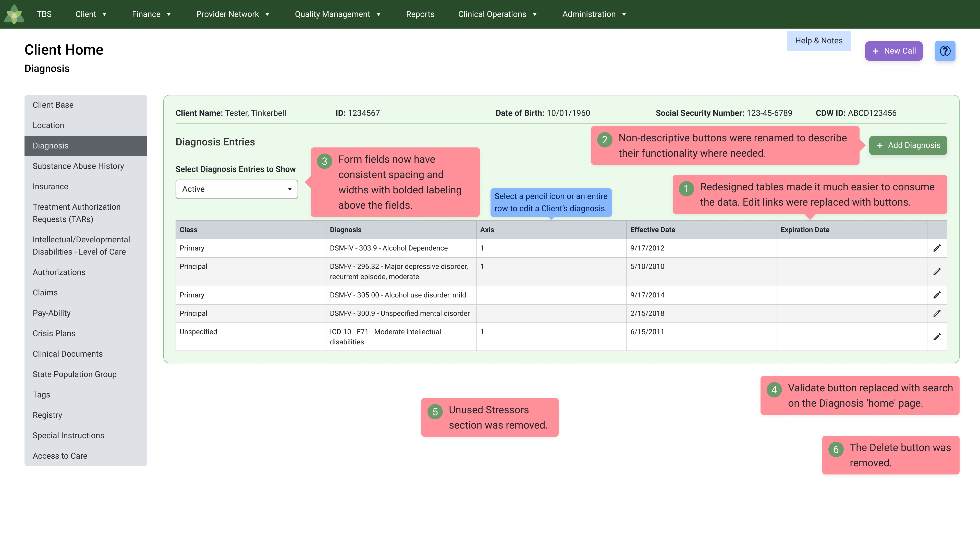Open Quality Management dropdown

pos(338,14)
